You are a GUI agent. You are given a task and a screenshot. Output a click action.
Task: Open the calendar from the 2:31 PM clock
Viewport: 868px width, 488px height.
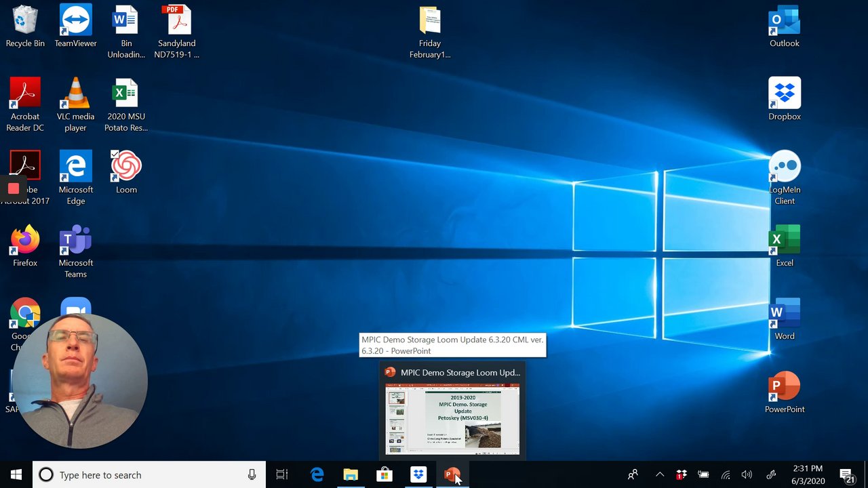coord(807,474)
